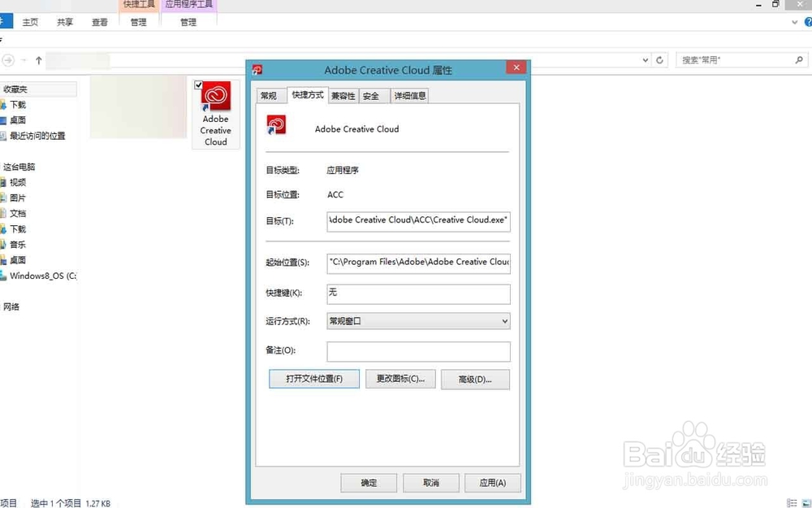The width and height of the screenshot is (812, 508).
Task: Switch to the 兼容性 properties tab
Action: coord(343,96)
